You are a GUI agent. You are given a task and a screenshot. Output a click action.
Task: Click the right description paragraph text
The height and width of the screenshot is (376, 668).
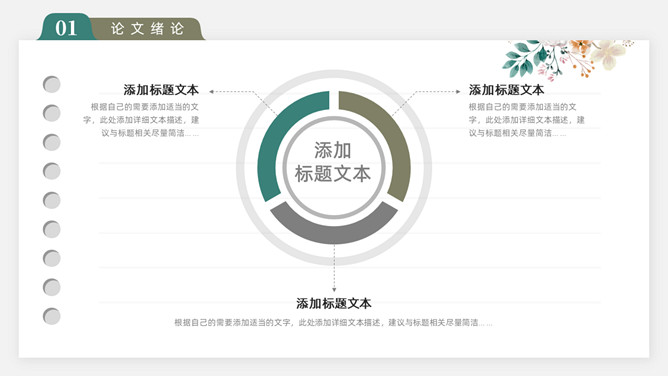527,120
